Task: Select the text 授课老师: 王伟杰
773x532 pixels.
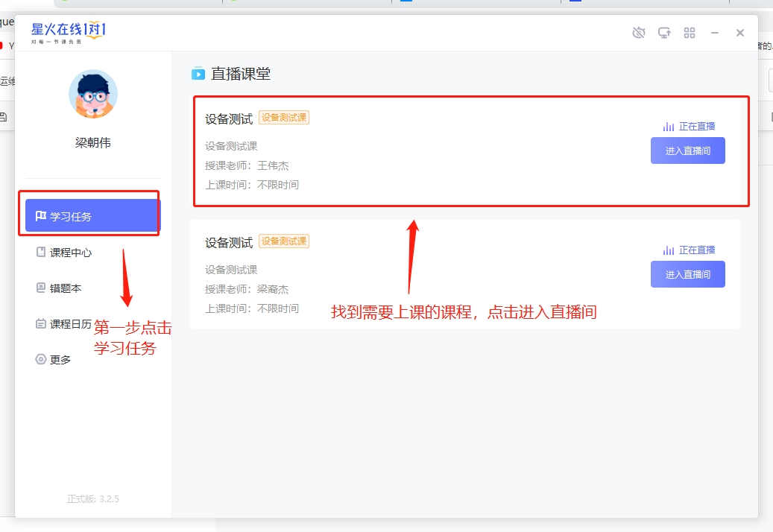Action: 247,165
